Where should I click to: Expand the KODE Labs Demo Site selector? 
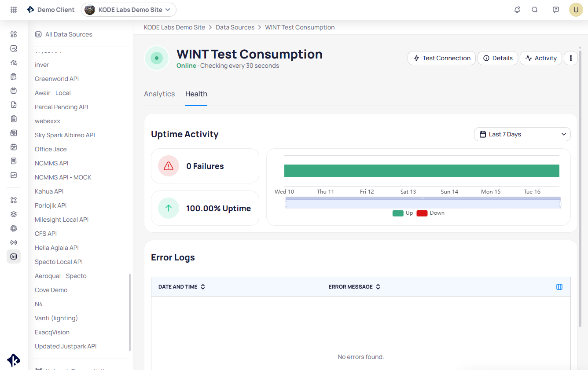[x=129, y=10]
